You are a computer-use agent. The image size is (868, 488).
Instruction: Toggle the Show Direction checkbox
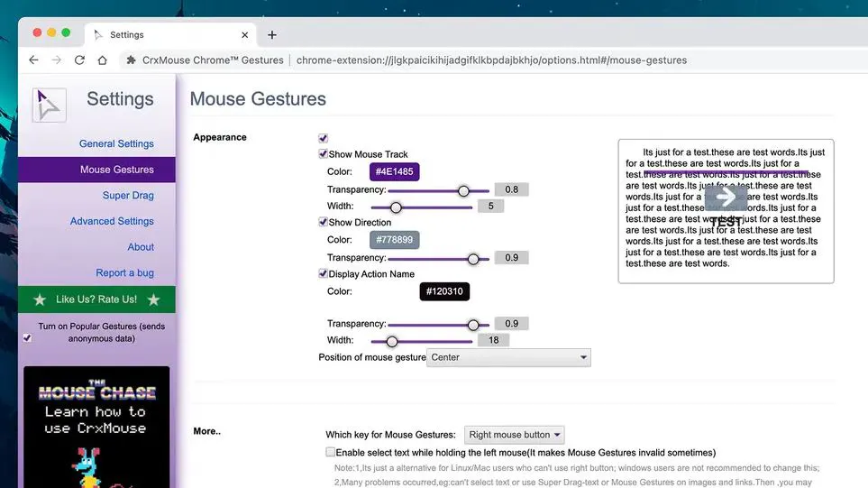(323, 222)
